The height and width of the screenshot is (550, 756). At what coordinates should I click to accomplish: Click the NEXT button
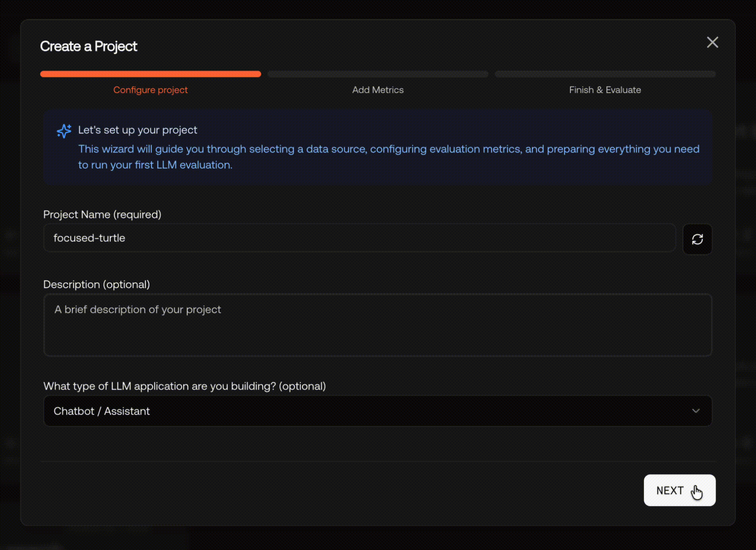tap(679, 490)
